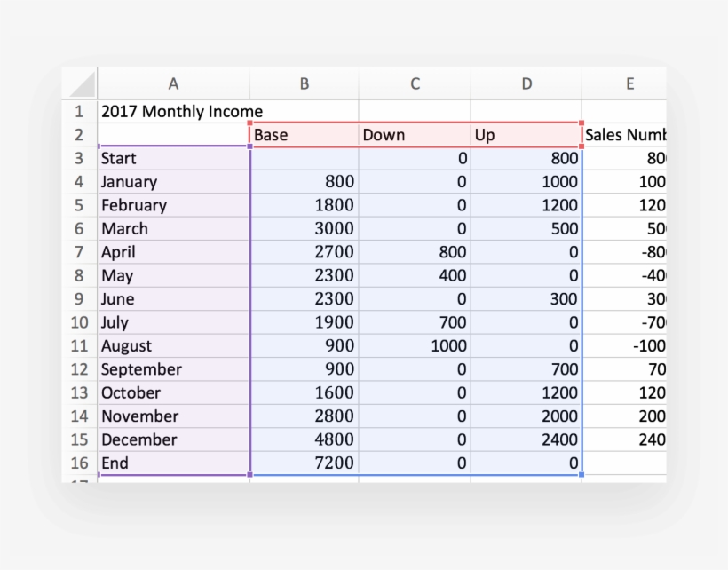728x570 pixels.
Task: Select column C header
Action: click(415, 83)
